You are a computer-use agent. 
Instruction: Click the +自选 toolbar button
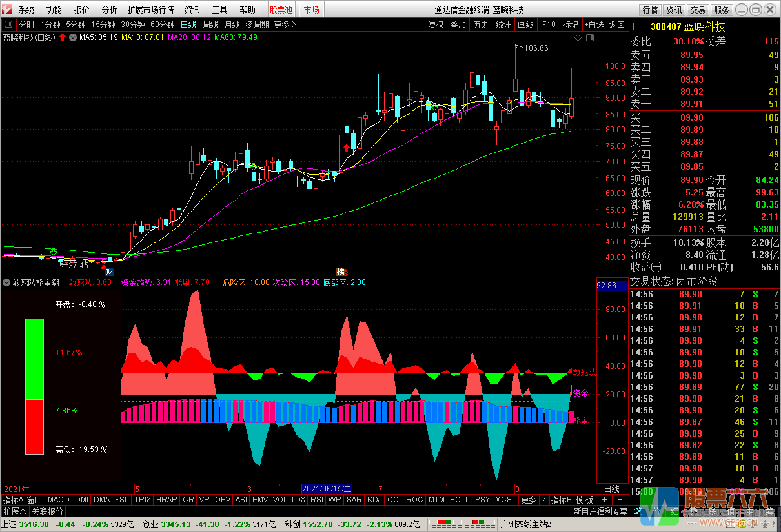[594, 25]
